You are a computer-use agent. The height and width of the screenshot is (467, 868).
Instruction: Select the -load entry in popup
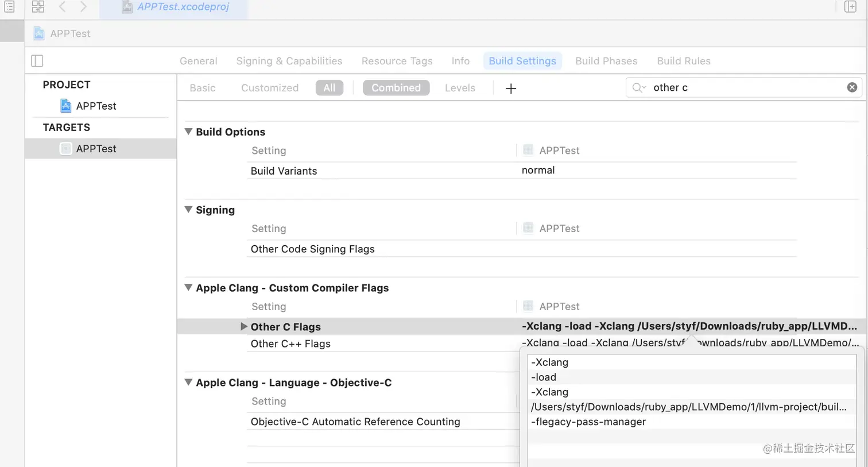[691, 377]
